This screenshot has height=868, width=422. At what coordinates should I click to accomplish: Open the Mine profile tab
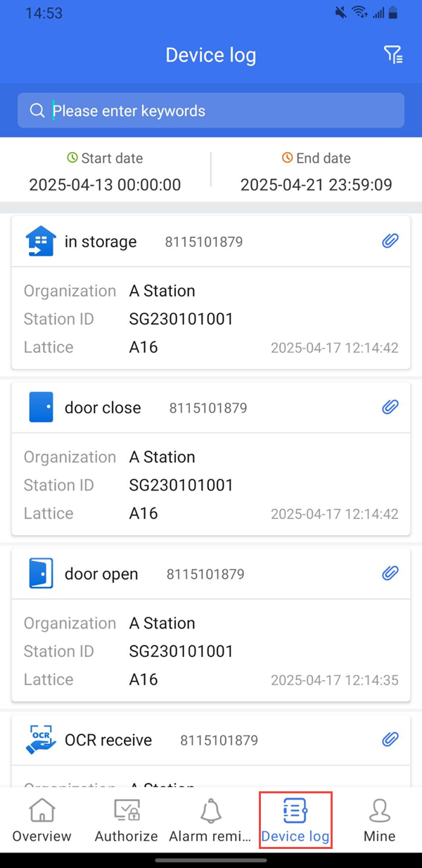tap(379, 820)
